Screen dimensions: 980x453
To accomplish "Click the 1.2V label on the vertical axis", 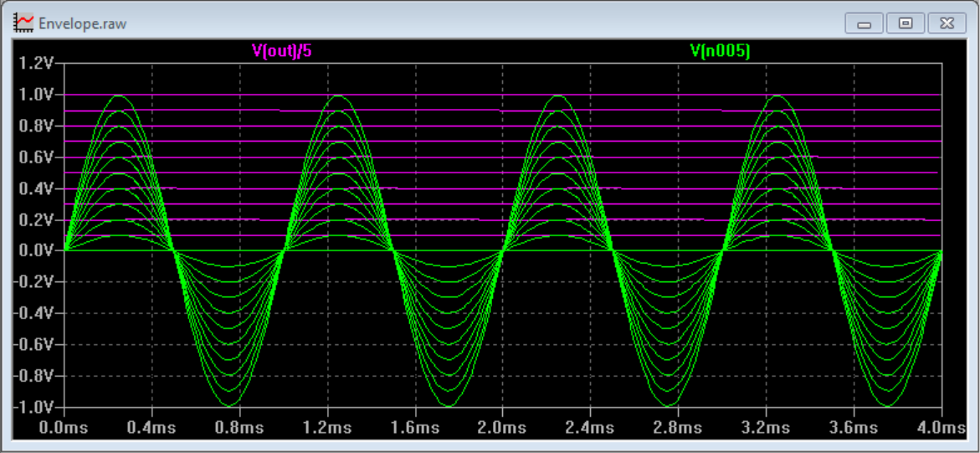I will point(37,64).
